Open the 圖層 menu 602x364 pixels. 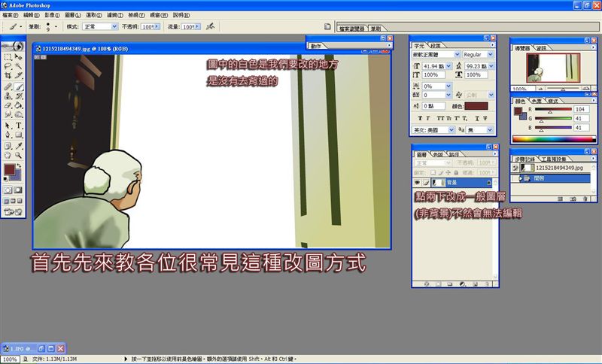72,15
